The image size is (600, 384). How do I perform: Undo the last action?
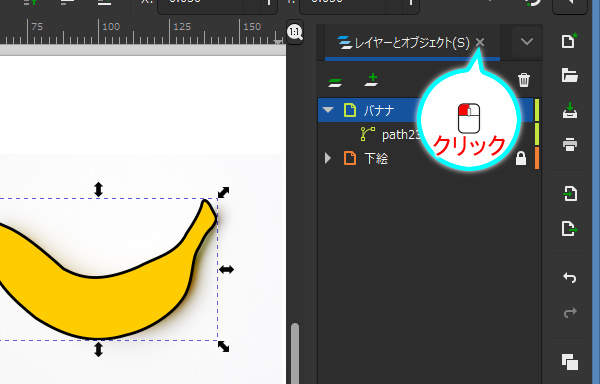pyautogui.click(x=570, y=278)
